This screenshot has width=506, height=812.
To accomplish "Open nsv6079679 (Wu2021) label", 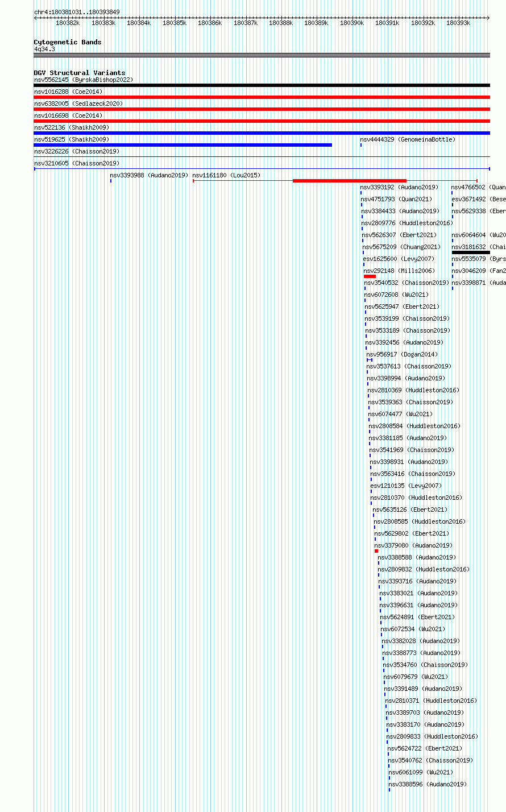I will click(x=416, y=677).
